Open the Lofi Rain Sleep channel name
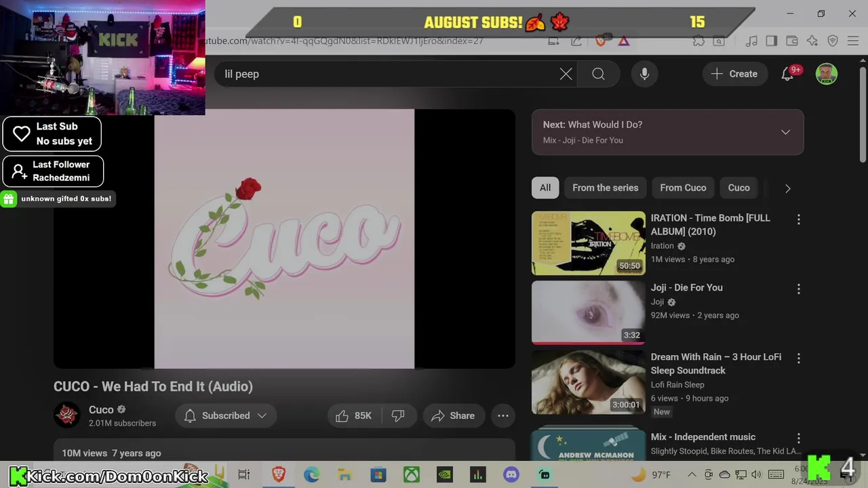The height and width of the screenshot is (488, 868). [x=677, y=384]
